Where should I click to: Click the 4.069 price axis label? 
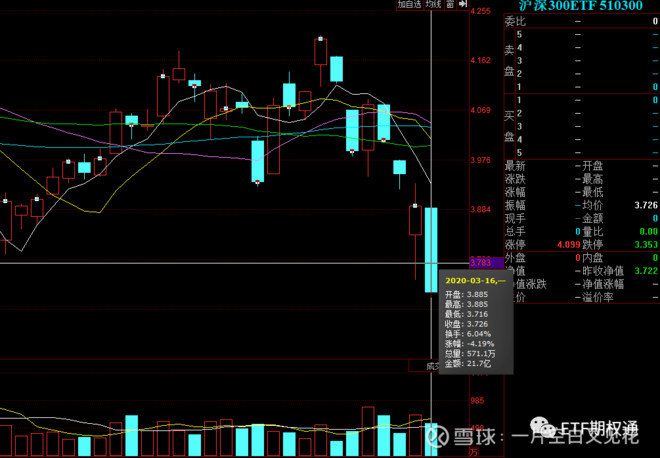click(481, 110)
